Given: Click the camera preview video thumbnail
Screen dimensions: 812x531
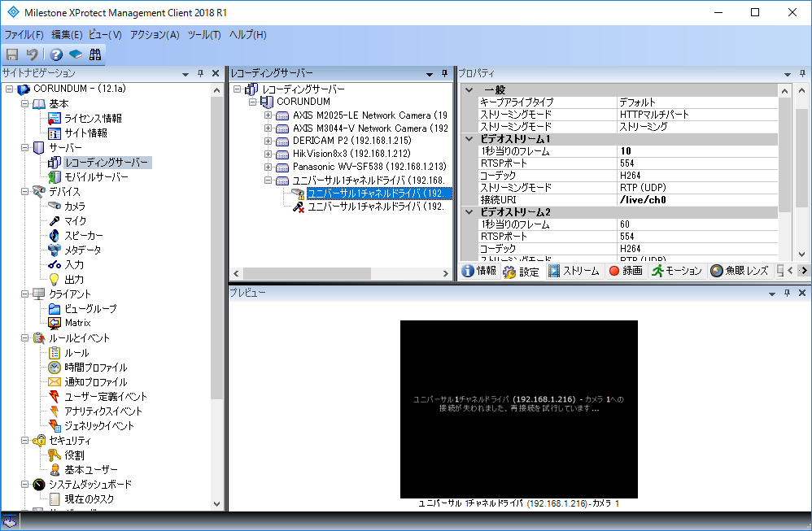Looking at the screenshot, I should pyautogui.click(x=519, y=409).
